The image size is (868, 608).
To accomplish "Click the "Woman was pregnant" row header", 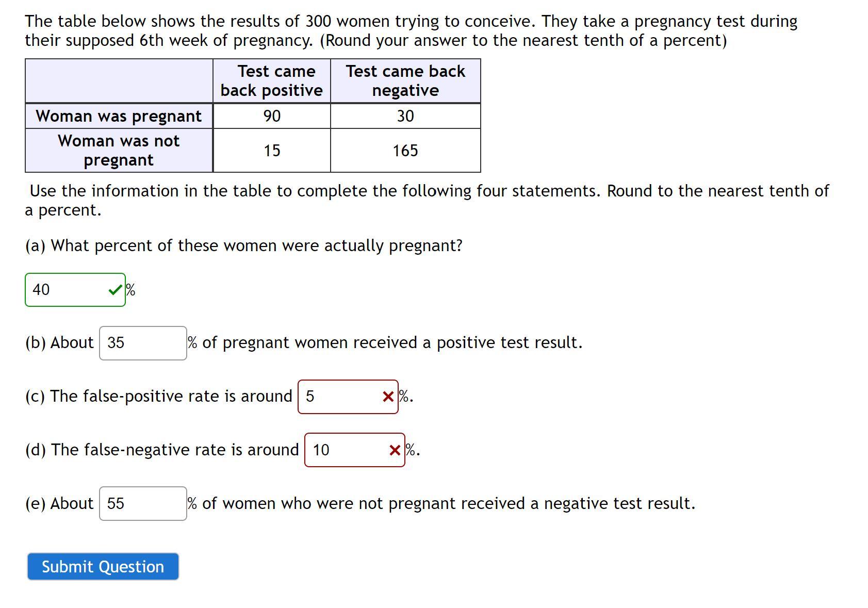I will coord(119,116).
